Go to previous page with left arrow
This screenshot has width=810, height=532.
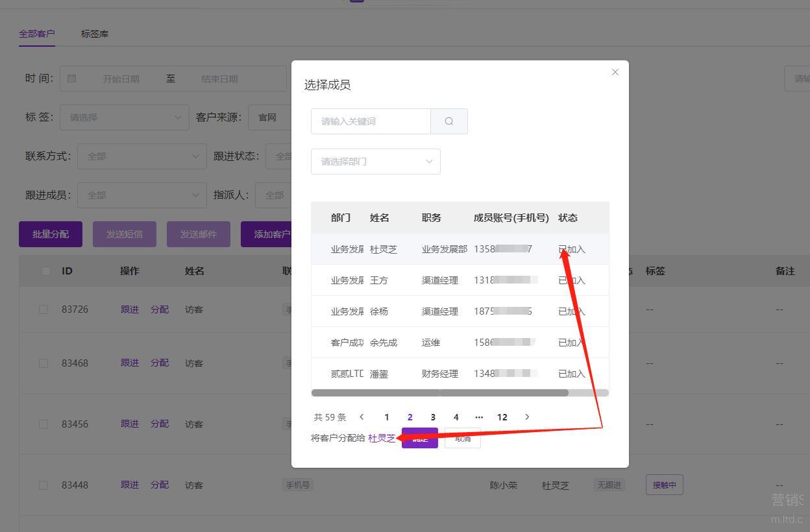(x=362, y=417)
